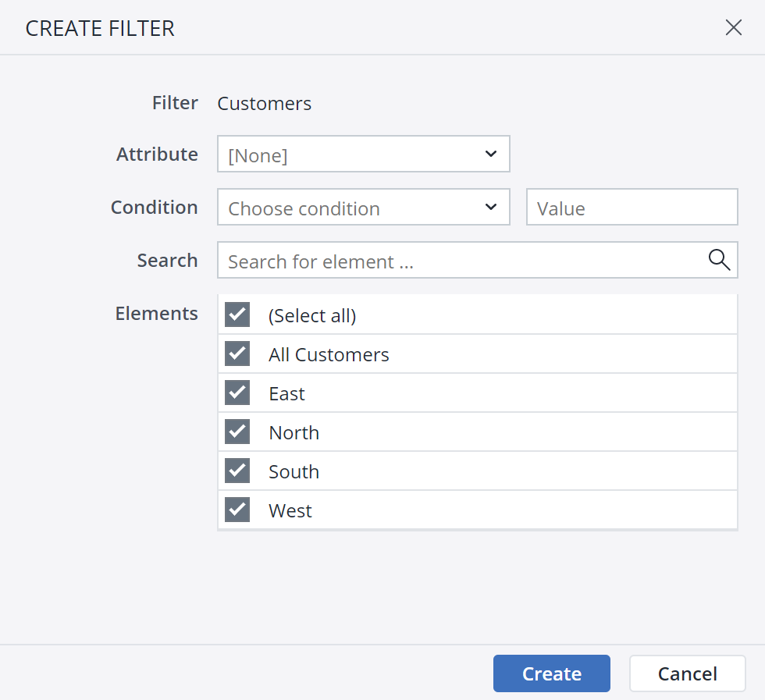
Task: Select the South row in Elements list
Action: point(390,471)
